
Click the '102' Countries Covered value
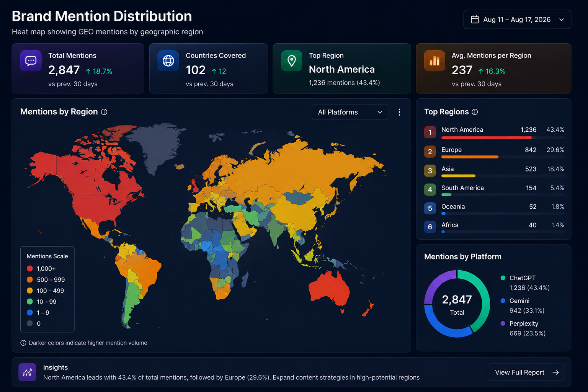pyautogui.click(x=196, y=70)
